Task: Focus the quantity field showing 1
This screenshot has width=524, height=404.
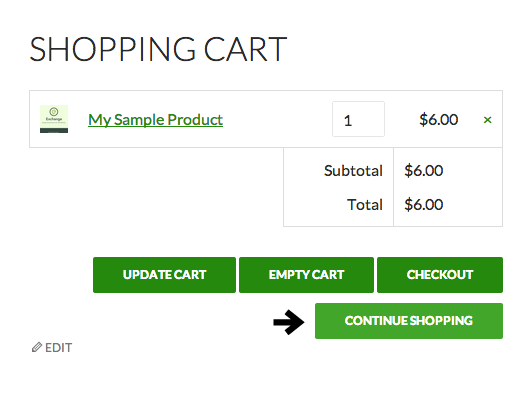Action: point(358,119)
